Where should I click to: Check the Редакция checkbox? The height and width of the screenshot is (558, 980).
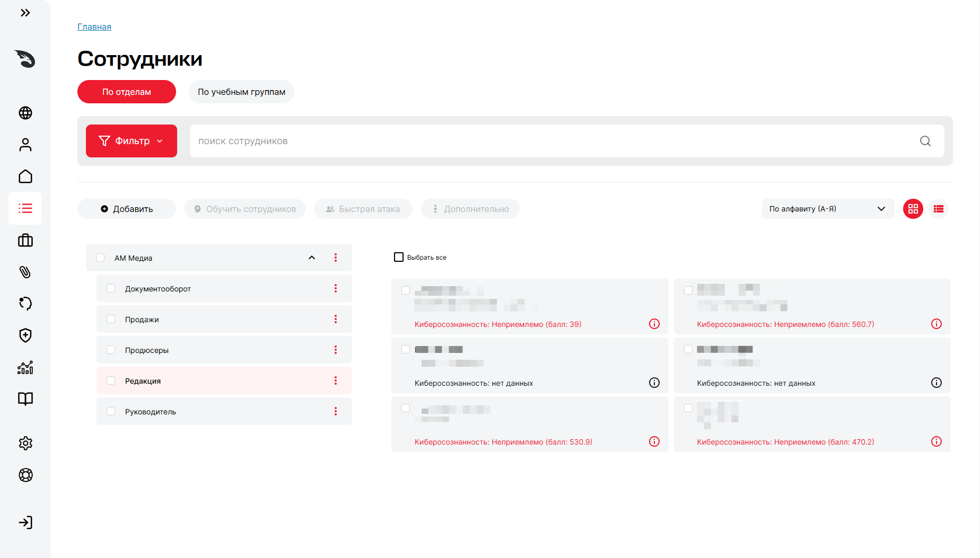click(111, 380)
